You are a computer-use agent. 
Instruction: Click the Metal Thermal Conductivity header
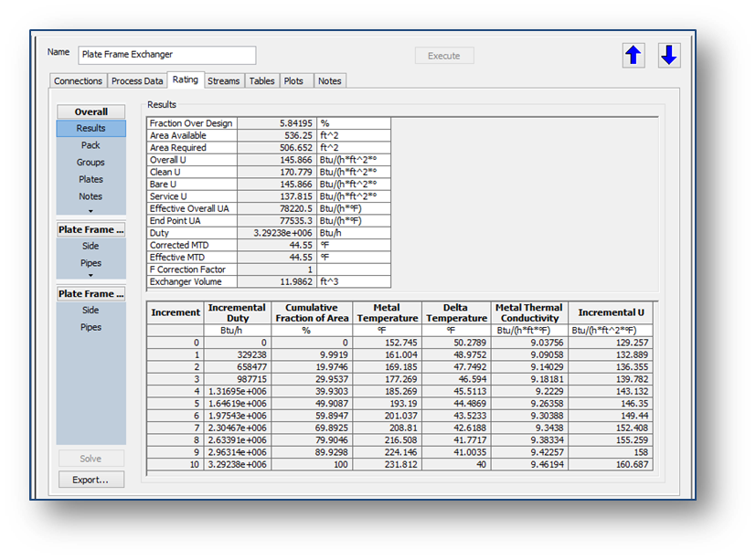coord(529,312)
